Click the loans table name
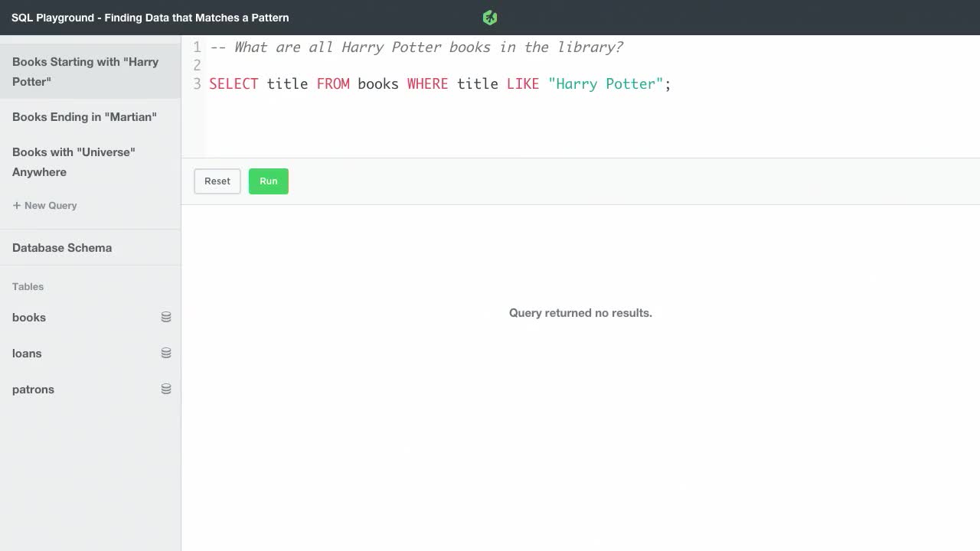The height and width of the screenshot is (551, 980). tap(27, 353)
